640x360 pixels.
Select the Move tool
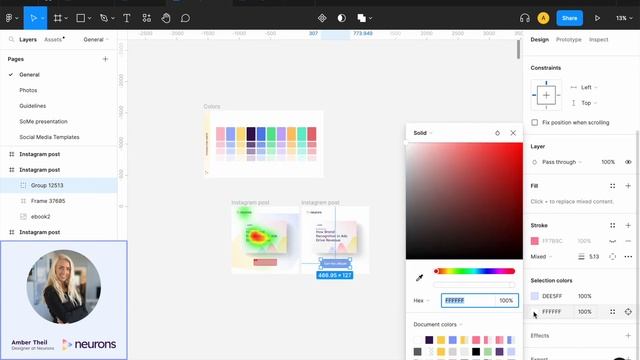tap(33, 18)
